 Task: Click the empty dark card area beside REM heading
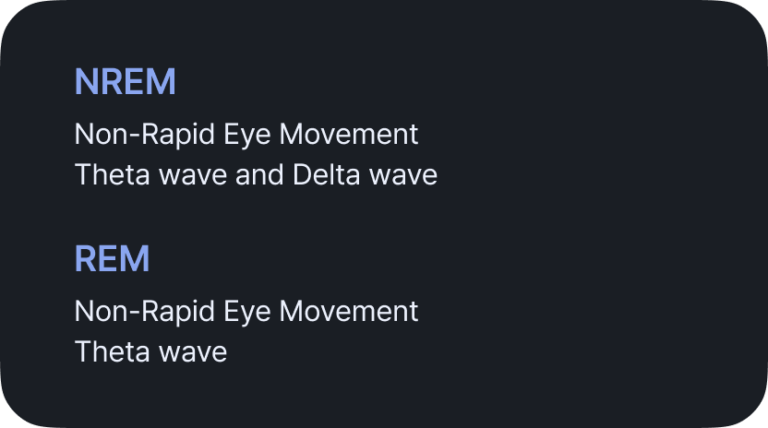click(x=441, y=258)
